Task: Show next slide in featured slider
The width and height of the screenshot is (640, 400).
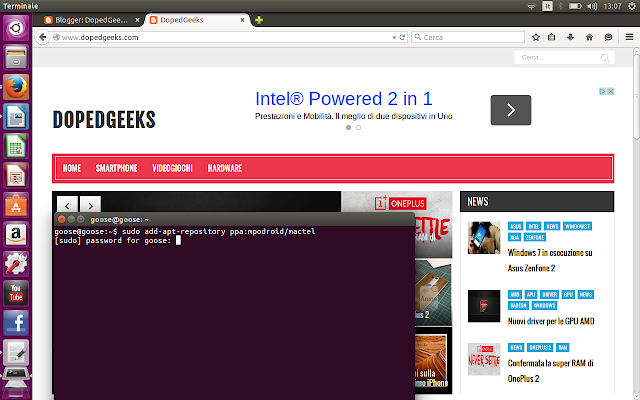Action: click(x=90, y=205)
